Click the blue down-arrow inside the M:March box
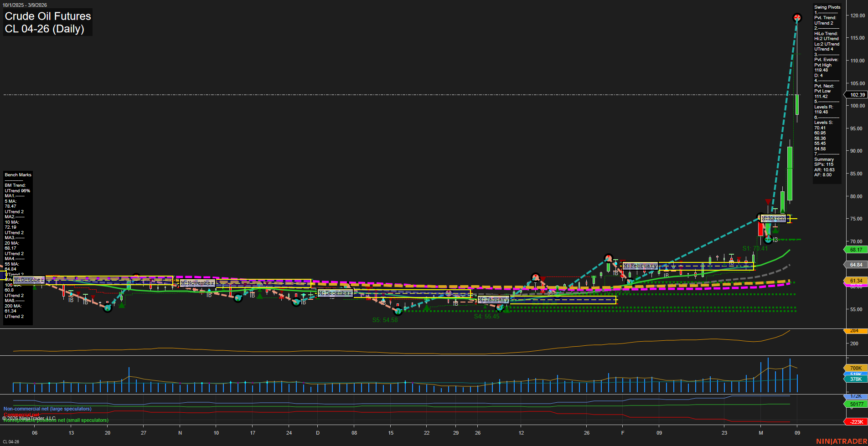The width and height of the screenshot is (868, 446). click(x=775, y=221)
